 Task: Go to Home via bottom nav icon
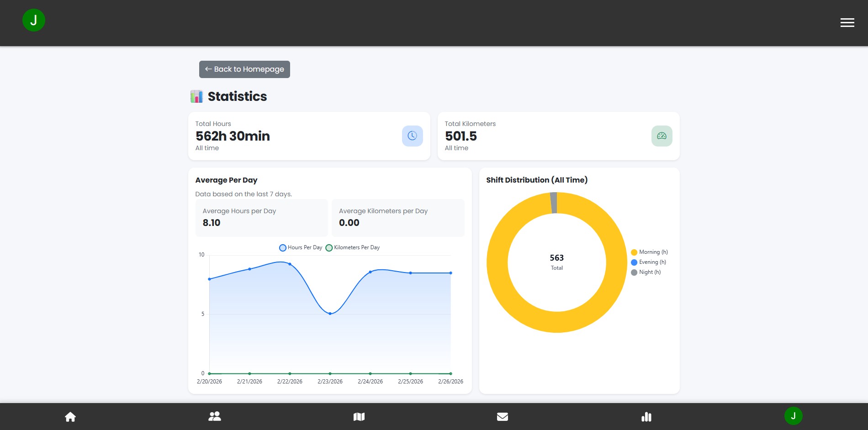70,417
